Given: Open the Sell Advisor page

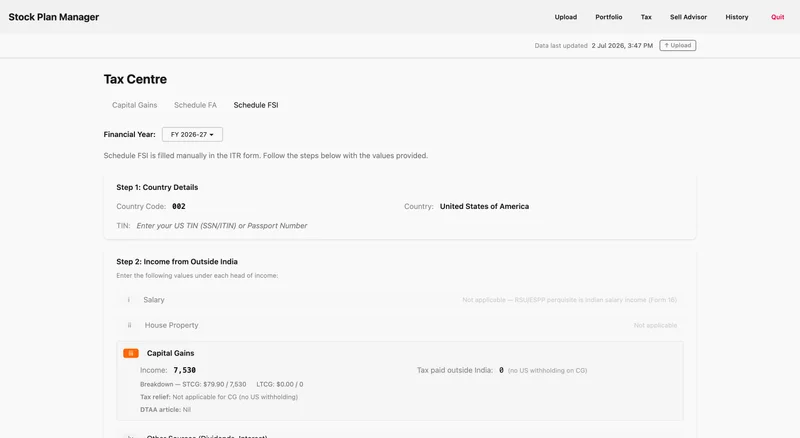Looking at the screenshot, I should pos(688,17).
